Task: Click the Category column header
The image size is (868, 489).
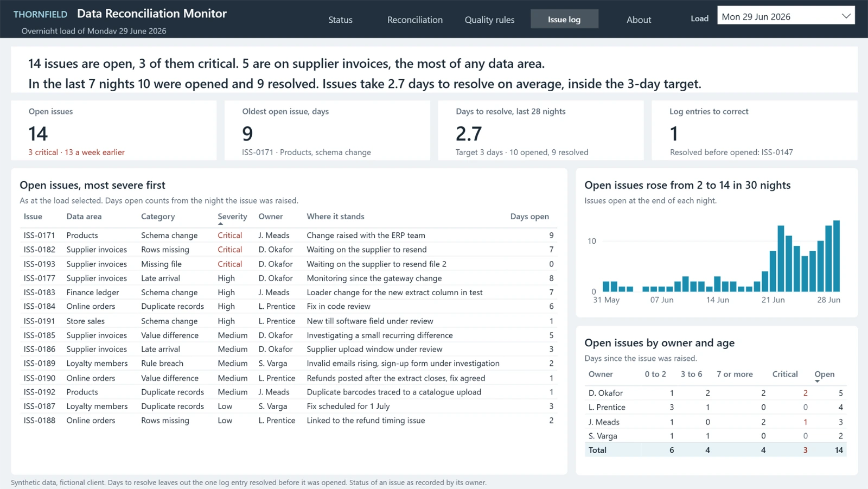Action: pos(158,216)
